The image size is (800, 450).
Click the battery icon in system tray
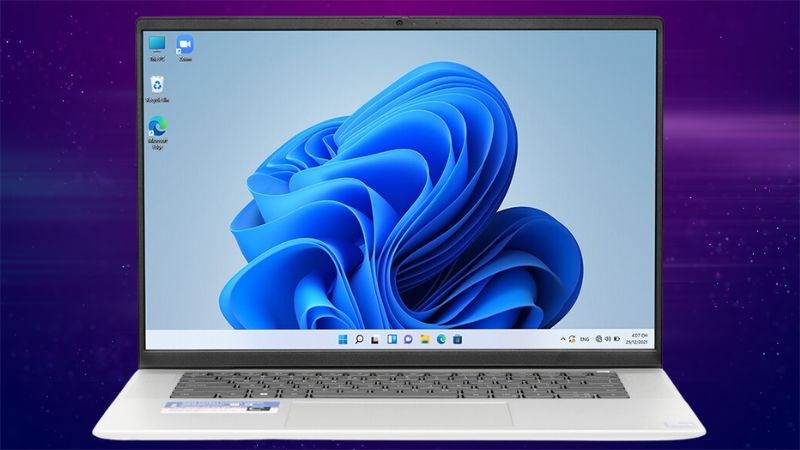(617, 339)
